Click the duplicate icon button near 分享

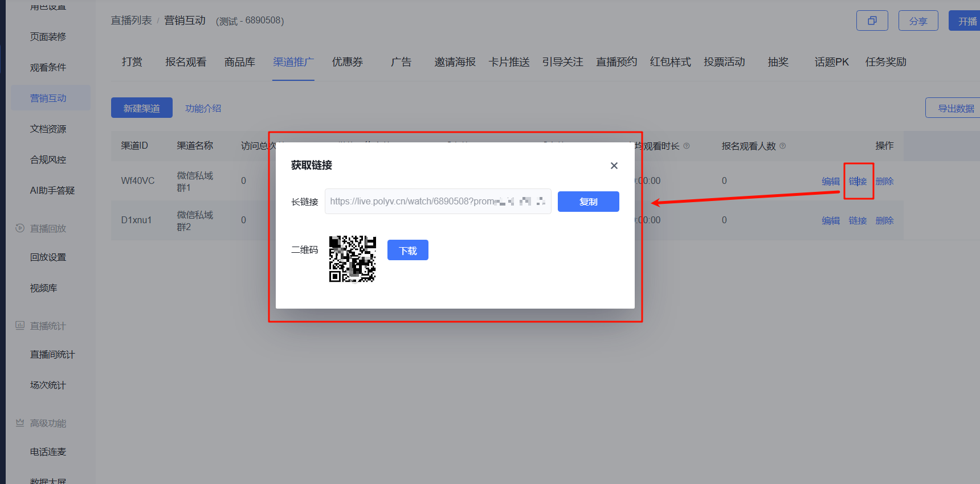coord(872,20)
